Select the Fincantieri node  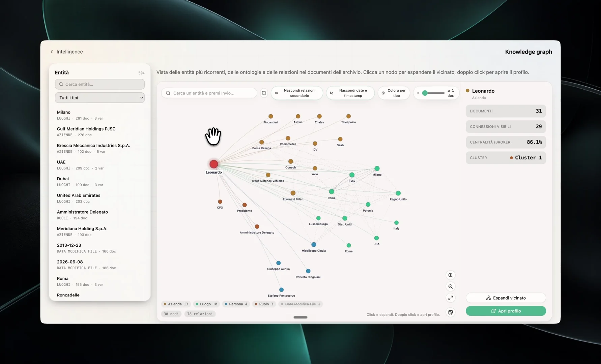(x=271, y=116)
